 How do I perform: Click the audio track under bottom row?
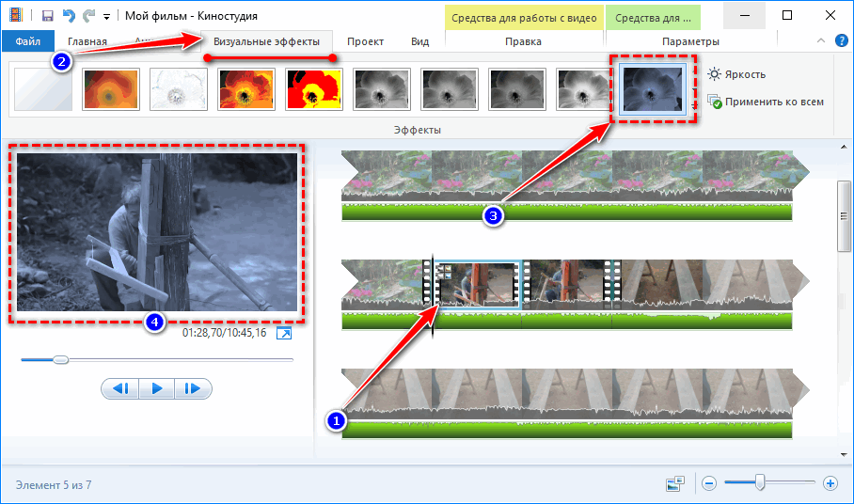pyautogui.click(x=566, y=430)
